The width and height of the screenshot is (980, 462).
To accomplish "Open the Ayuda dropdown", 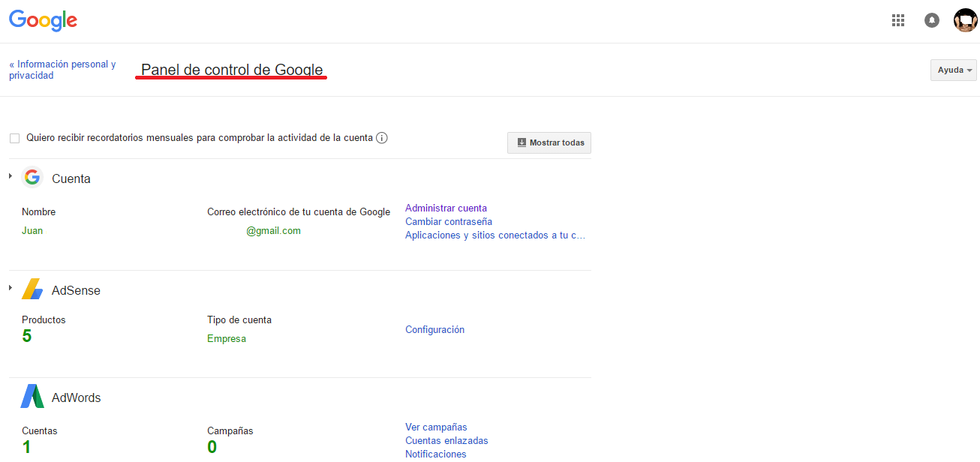I will click(954, 70).
